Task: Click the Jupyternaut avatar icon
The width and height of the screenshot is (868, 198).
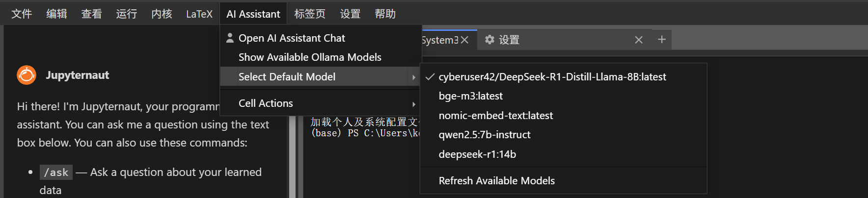Action: tap(27, 75)
